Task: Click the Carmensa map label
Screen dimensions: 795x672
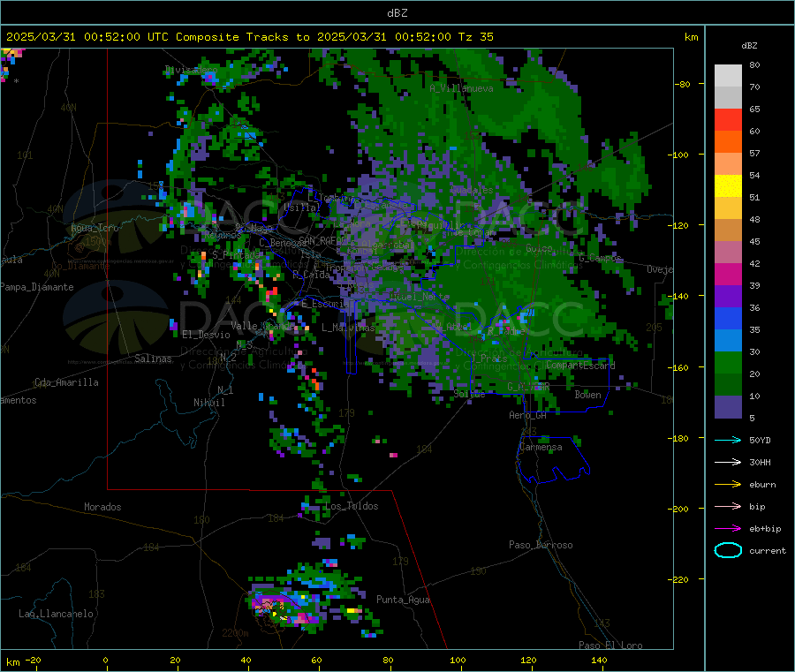Action: (x=541, y=448)
